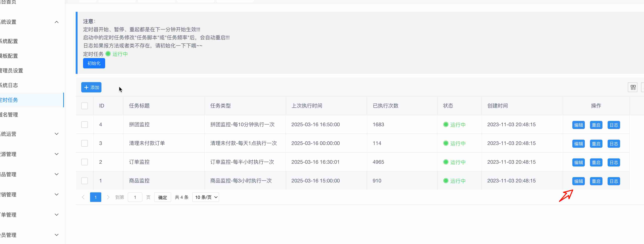
Task: Open 系统日志 in the sidebar
Action: pyautogui.click(x=9, y=85)
